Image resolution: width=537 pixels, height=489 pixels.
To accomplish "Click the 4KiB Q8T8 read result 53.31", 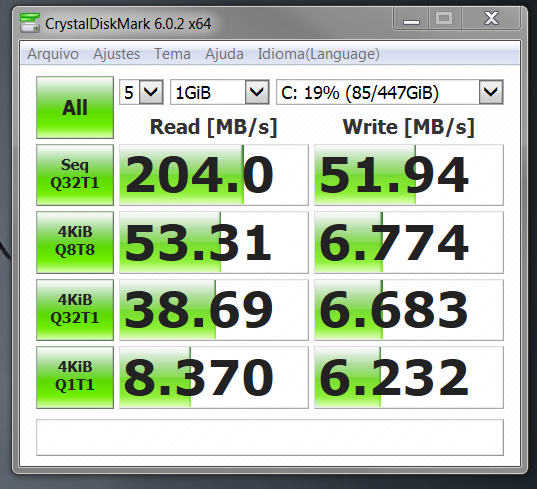I will (x=214, y=242).
